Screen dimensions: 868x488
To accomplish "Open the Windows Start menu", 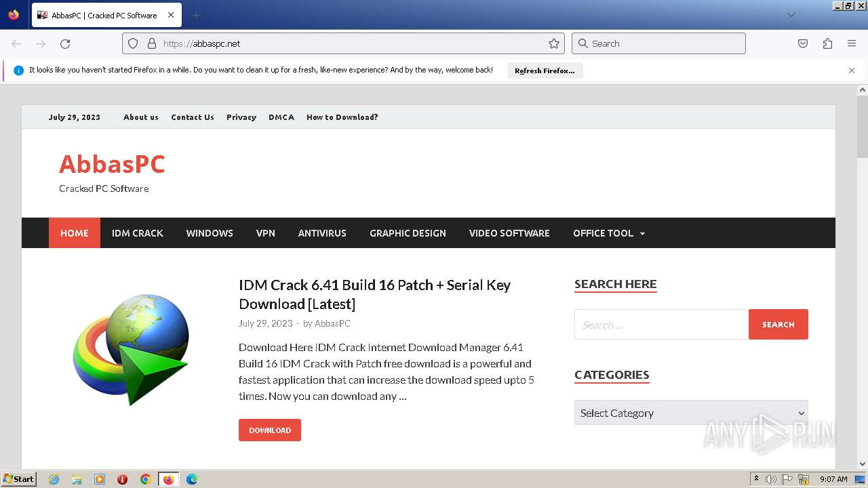I will click(18, 479).
